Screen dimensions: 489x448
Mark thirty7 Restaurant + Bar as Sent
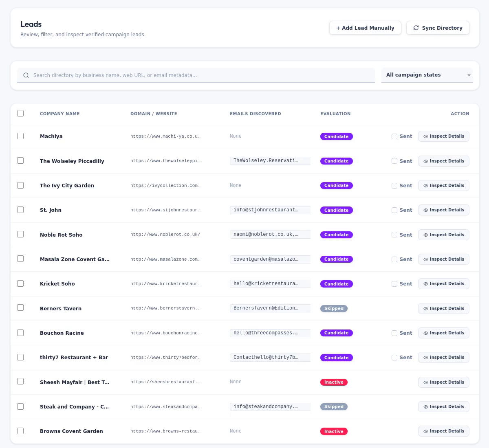(394, 358)
